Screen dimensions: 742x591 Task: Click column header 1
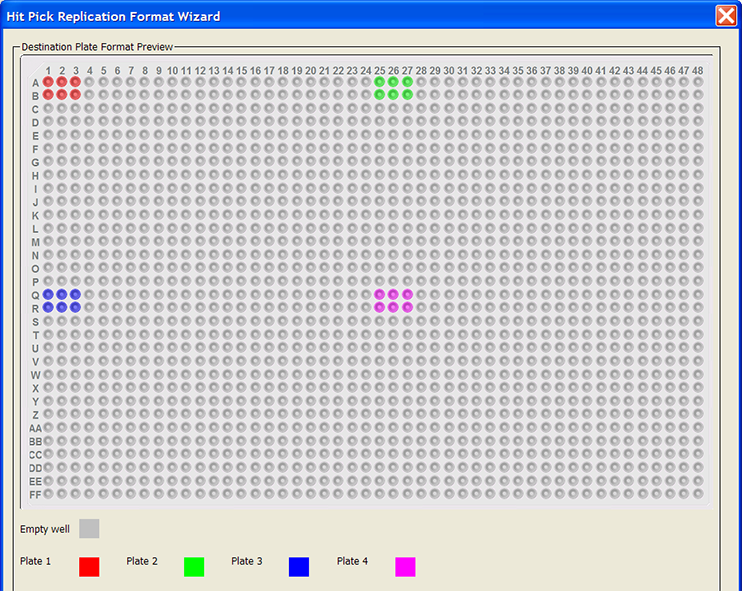pyautogui.click(x=48, y=71)
